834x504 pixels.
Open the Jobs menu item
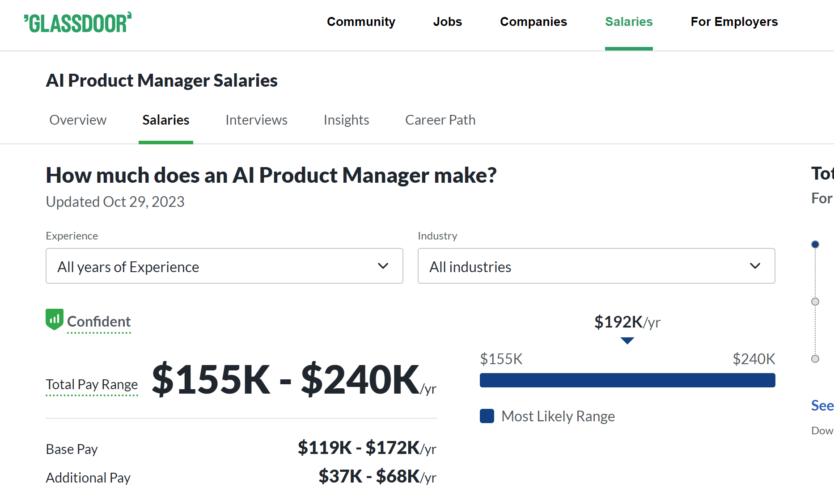pyautogui.click(x=447, y=21)
